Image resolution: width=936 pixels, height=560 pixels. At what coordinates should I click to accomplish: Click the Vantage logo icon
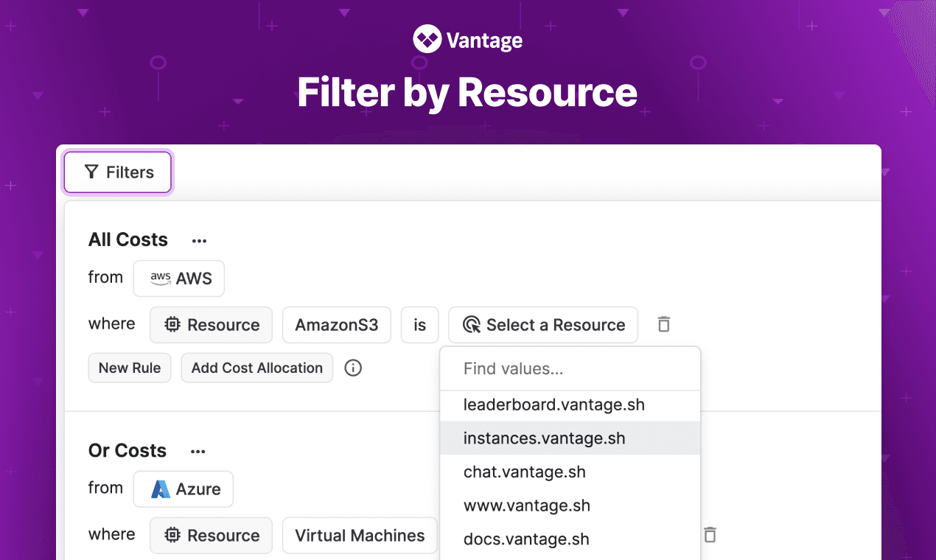point(426,38)
